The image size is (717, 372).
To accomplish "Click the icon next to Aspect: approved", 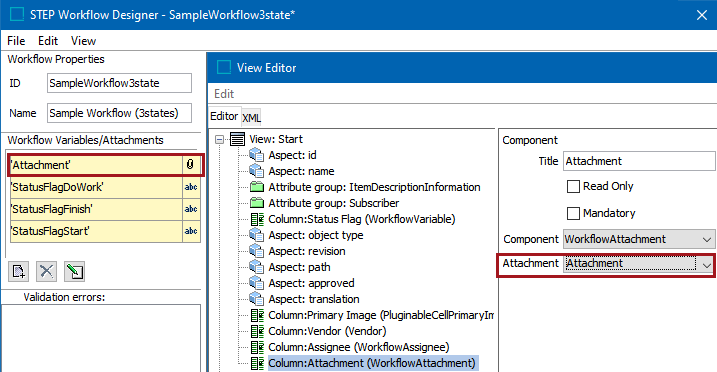I will click(257, 283).
